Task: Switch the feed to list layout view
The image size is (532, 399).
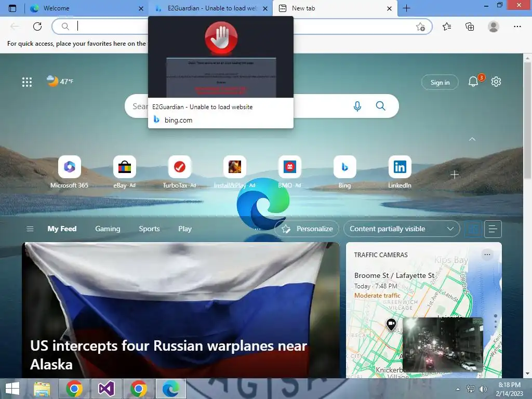Action: click(493, 229)
